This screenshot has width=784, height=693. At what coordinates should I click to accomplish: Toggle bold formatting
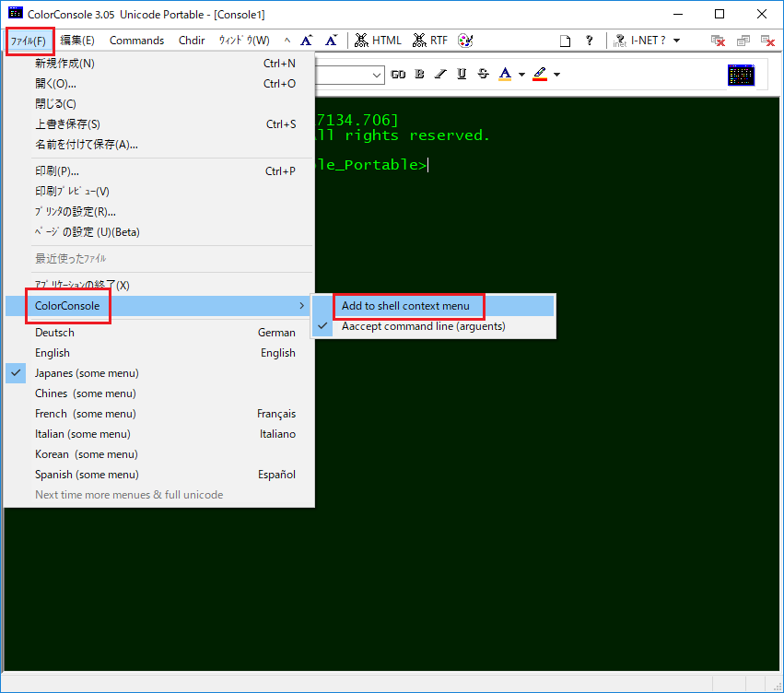419,75
